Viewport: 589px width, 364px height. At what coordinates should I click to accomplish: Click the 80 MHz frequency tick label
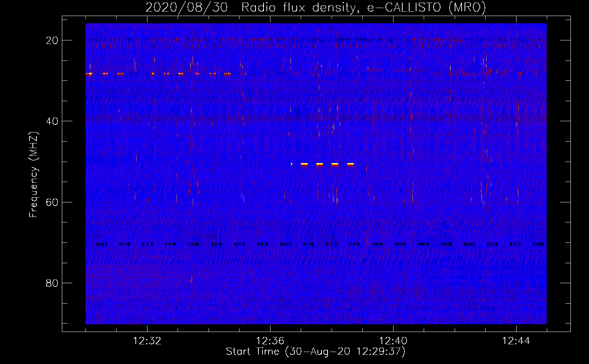click(52, 283)
